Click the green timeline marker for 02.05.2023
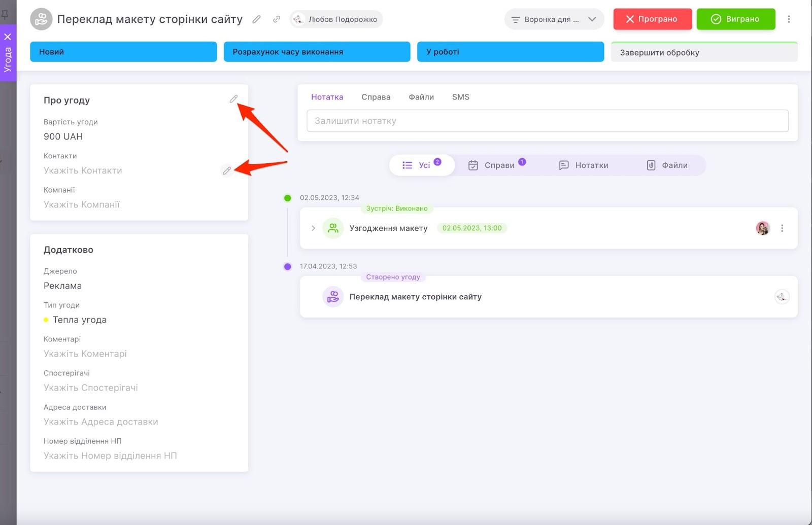The image size is (812, 525). (x=288, y=198)
